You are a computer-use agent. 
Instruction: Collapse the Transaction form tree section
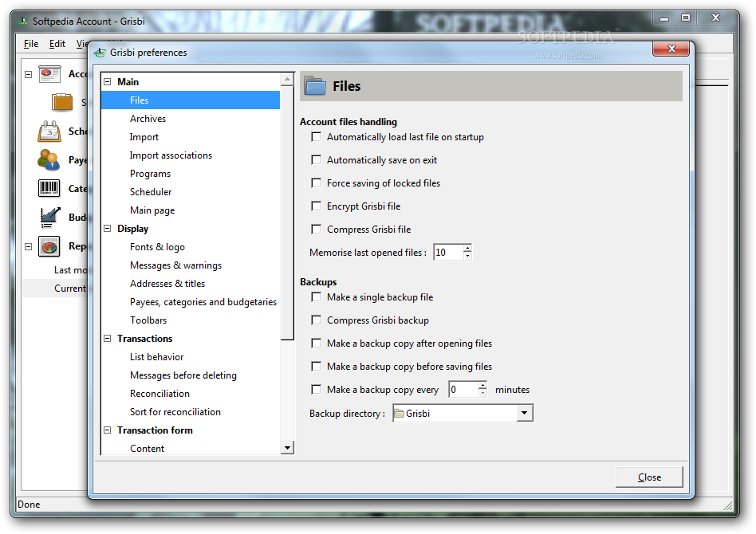coord(108,430)
